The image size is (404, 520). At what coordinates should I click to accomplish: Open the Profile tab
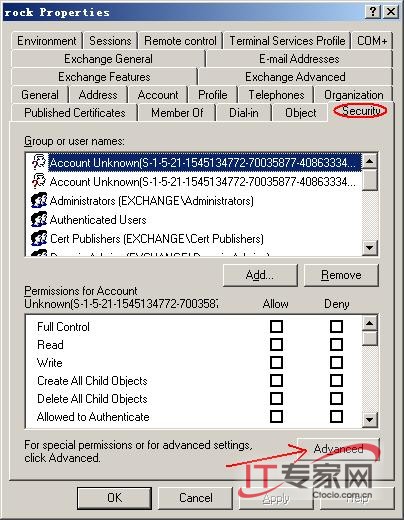coord(213,95)
